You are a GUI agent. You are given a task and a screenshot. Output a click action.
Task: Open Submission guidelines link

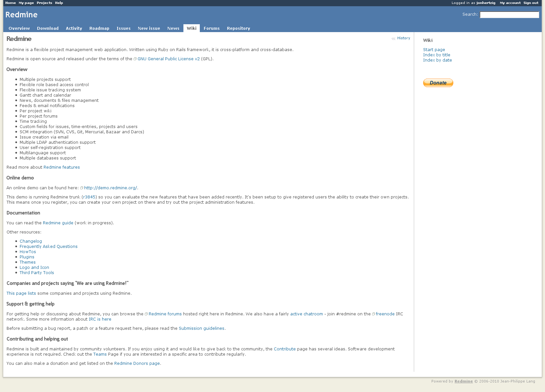coord(201,328)
